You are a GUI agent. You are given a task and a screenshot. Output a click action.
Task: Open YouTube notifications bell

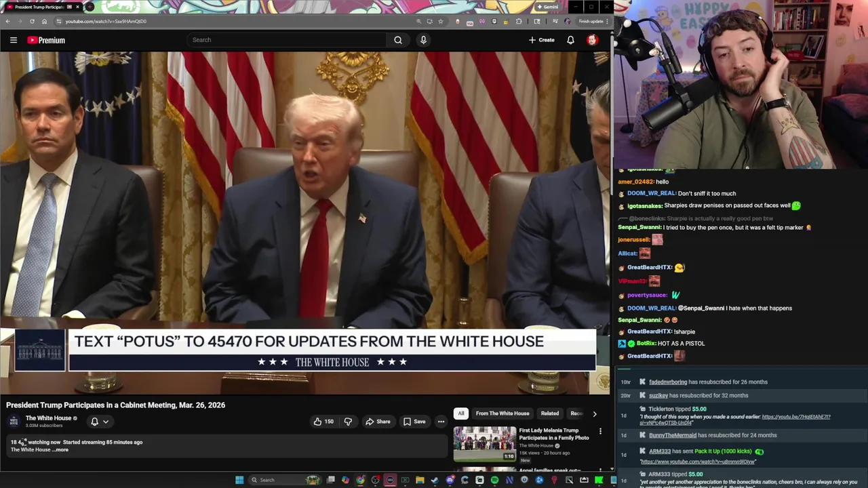[570, 40]
